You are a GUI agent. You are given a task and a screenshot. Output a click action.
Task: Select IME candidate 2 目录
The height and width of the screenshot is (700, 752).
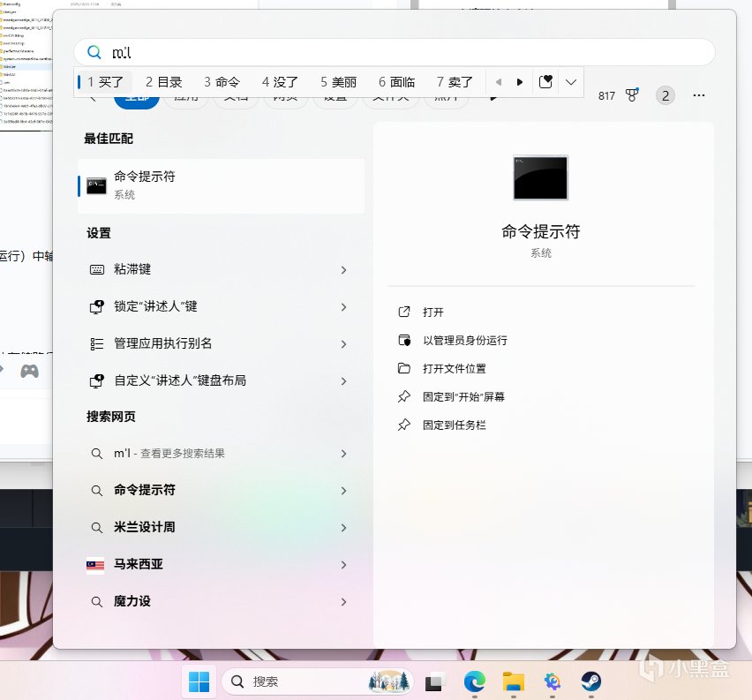164,82
